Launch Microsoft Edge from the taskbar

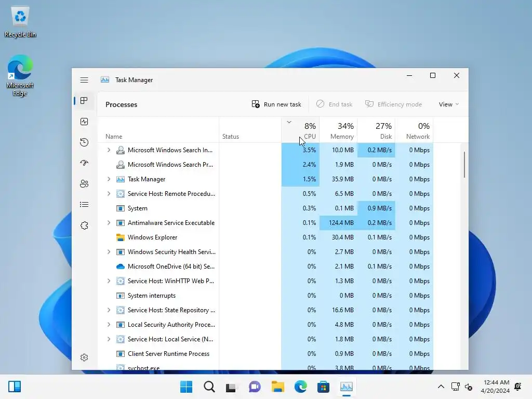point(301,387)
